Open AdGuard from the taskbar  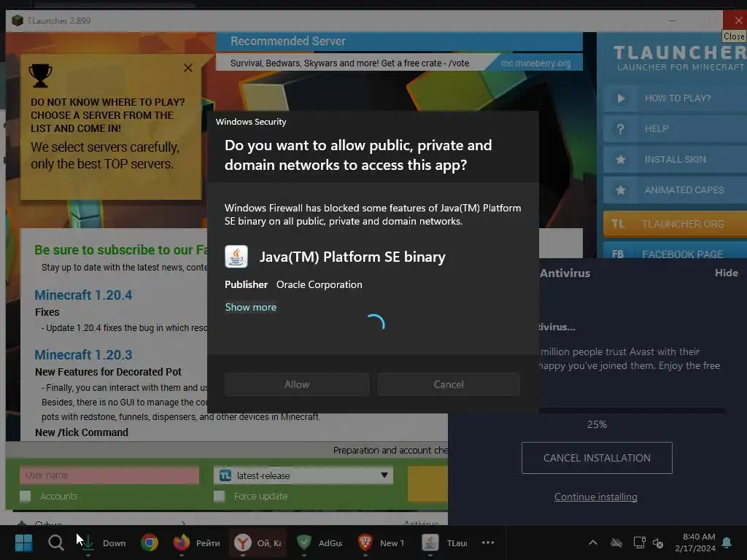(x=320, y=542)
